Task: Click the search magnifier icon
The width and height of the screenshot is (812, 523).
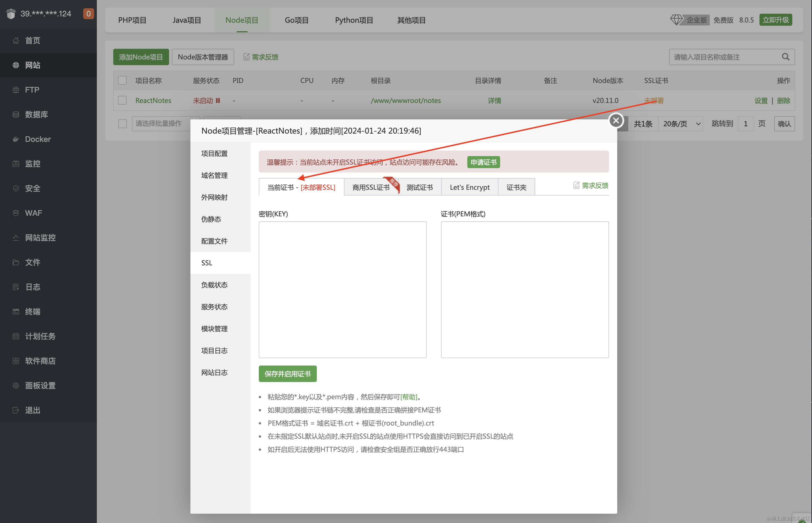Action: (785, 57)
